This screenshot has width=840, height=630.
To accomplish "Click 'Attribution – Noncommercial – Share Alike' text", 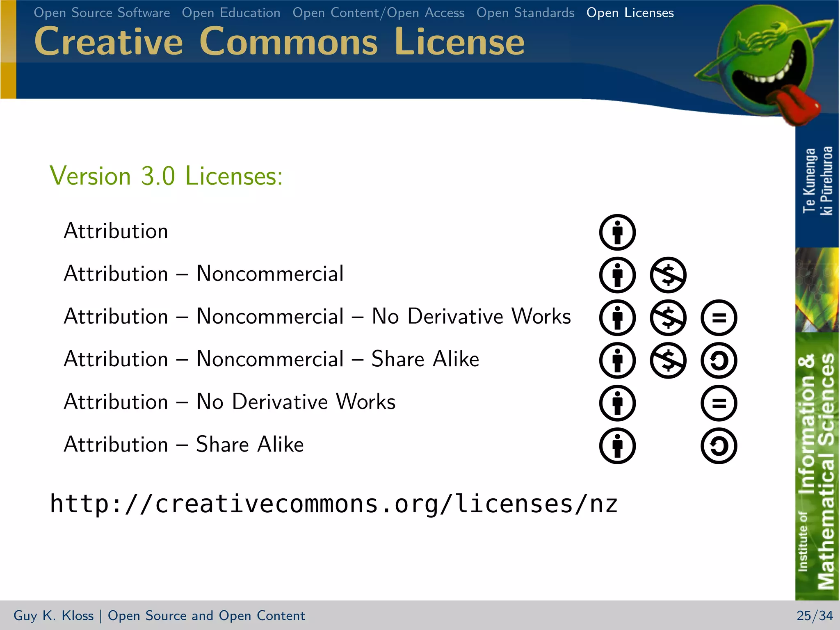I will (x=272, y=359).
